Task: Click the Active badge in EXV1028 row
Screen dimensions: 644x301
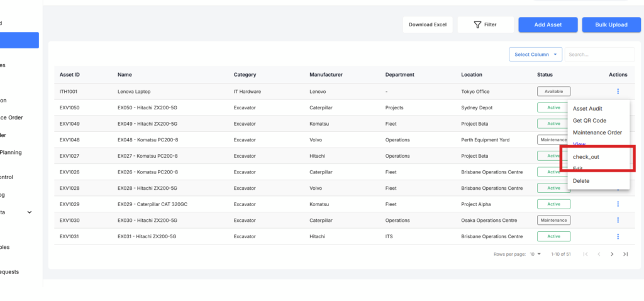Action: (x=553, y=188)
